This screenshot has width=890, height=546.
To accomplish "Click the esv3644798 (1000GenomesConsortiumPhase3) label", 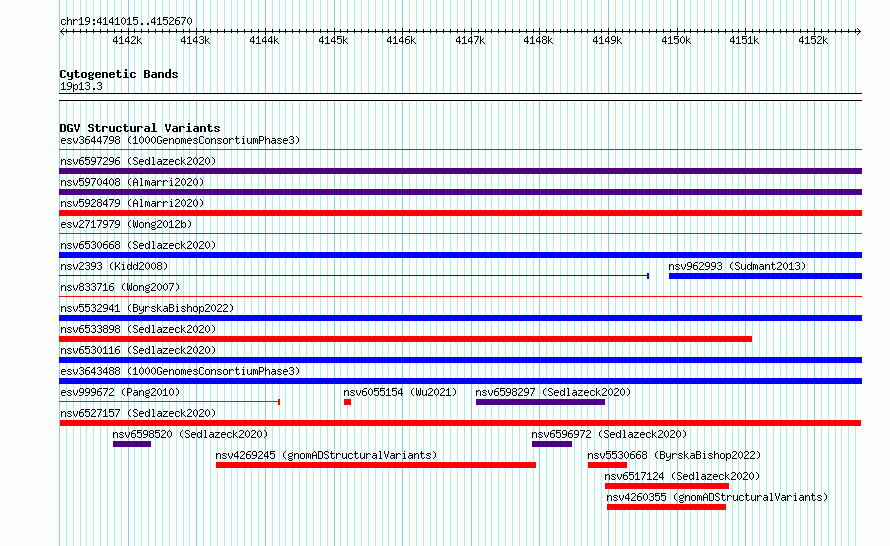I will coord(180,140).
